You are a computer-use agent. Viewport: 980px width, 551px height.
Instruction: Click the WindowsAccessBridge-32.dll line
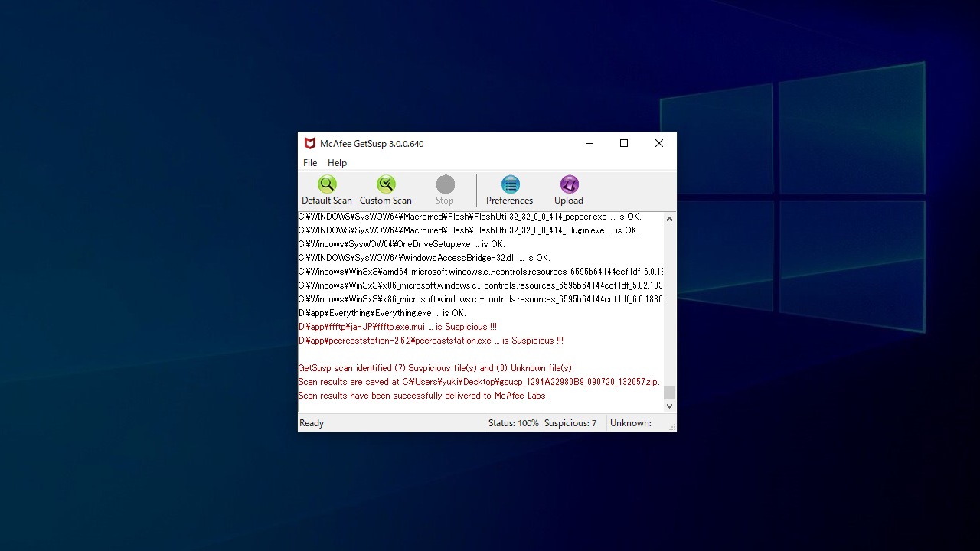coord(424,258)
